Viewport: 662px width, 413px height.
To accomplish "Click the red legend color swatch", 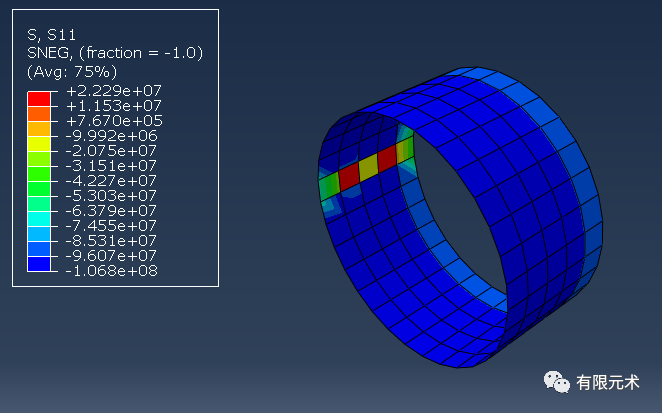I will [x=39, y=99].
